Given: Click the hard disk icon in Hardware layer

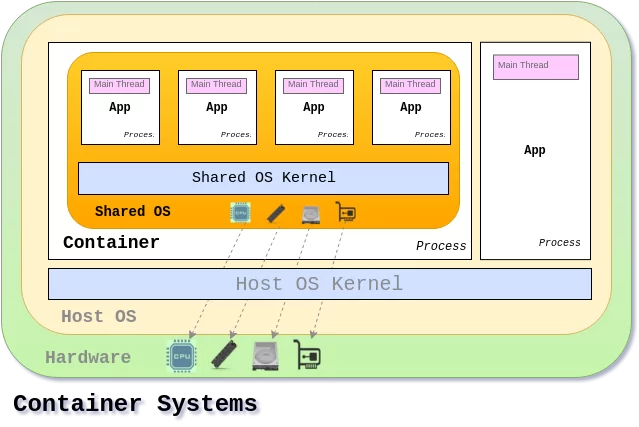Looking at the screenshot, I should [x=265, y=356].
